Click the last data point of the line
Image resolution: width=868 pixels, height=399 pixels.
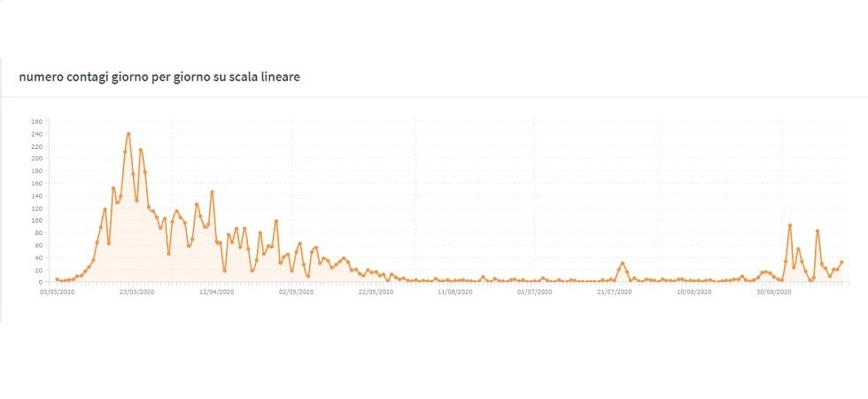click(841, 262)
